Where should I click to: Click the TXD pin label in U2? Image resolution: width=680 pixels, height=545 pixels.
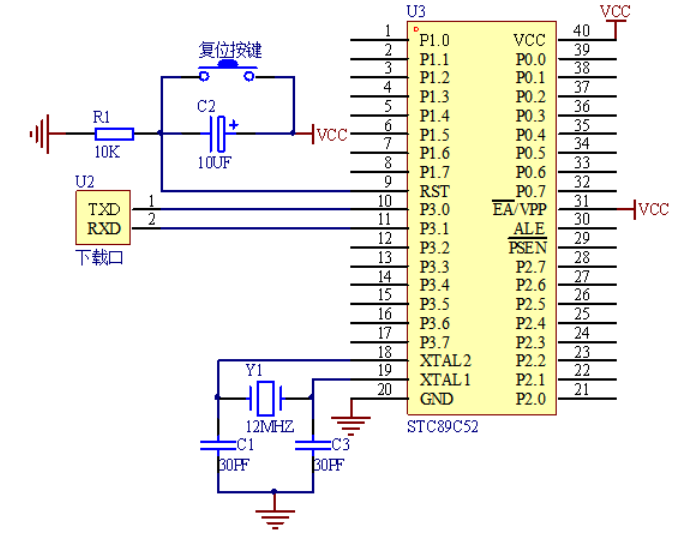click(x=104, y=209)
